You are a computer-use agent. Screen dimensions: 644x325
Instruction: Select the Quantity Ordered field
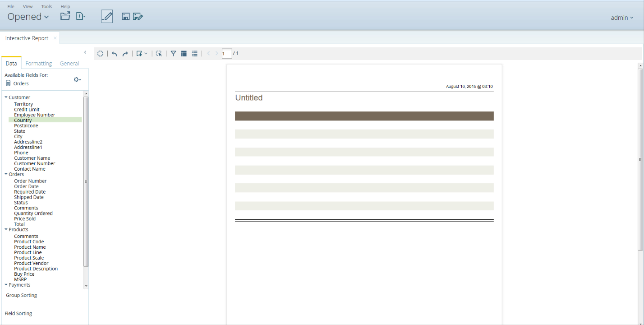click(33, 213)
